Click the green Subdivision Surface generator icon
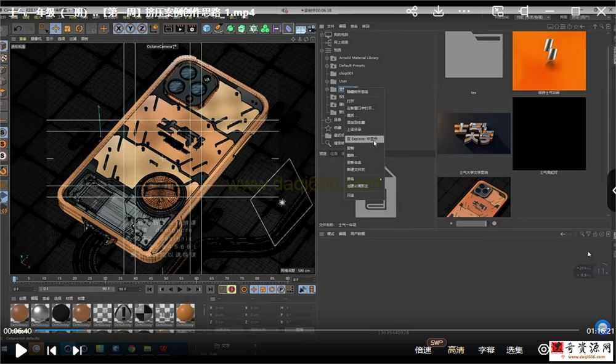Screen dimensions: 616x364 click(230, 28)
